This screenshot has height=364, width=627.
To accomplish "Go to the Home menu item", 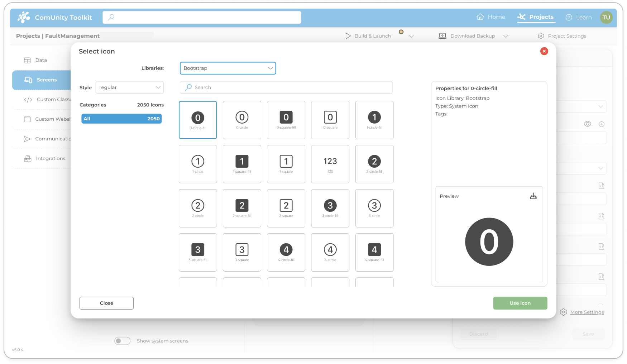I will point(491,17).
